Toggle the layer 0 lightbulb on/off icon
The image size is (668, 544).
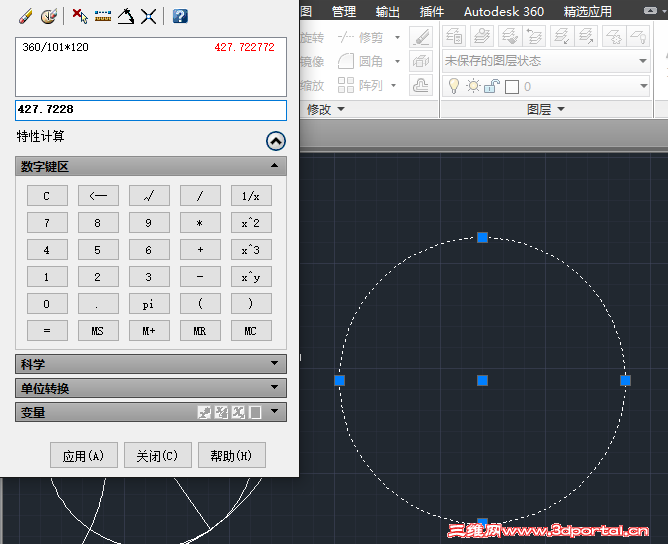pyautogui.click(x=454, y=86)
